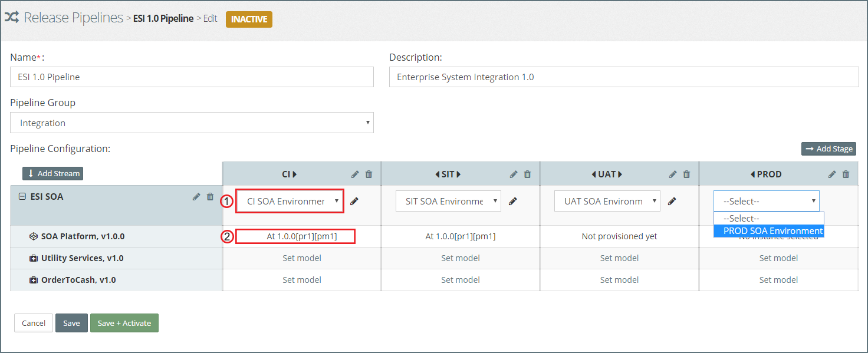
Task: Open the CI environment dropdown
Action: (x=290, y=201)
